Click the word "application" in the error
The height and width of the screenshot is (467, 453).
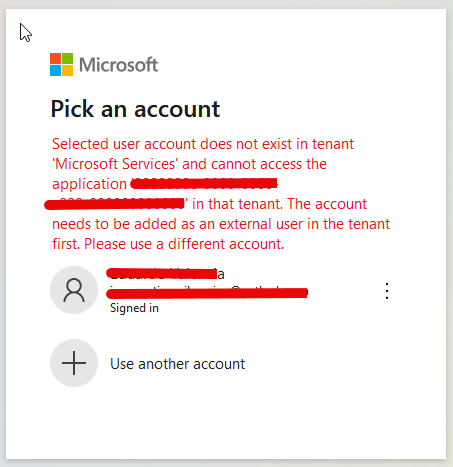(x=89, y=184)
